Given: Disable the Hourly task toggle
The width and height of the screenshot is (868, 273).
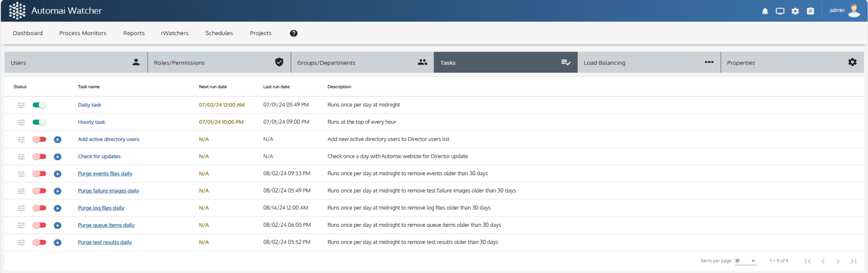Looking at the screenshot, I should point(40,122).
